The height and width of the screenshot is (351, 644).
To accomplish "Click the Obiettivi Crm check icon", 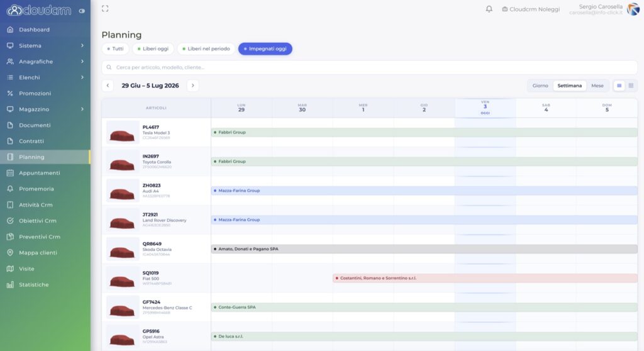I will click(10, 221).
